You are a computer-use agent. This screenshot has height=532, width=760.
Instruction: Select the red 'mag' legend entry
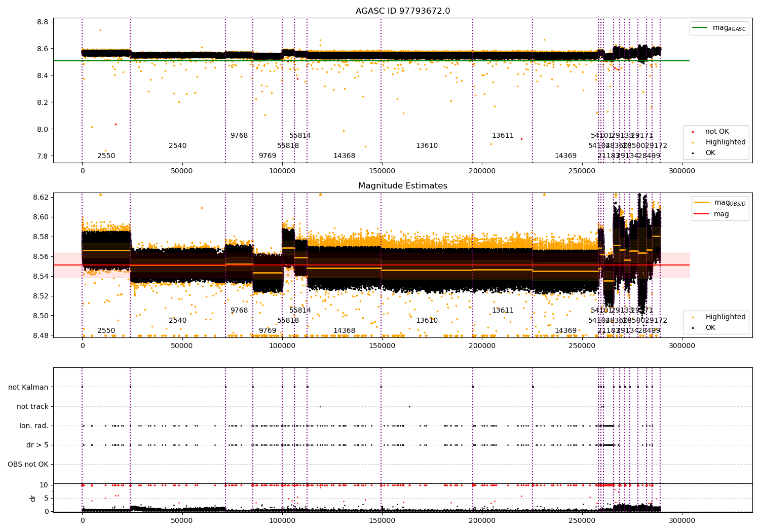pos(712,214)
